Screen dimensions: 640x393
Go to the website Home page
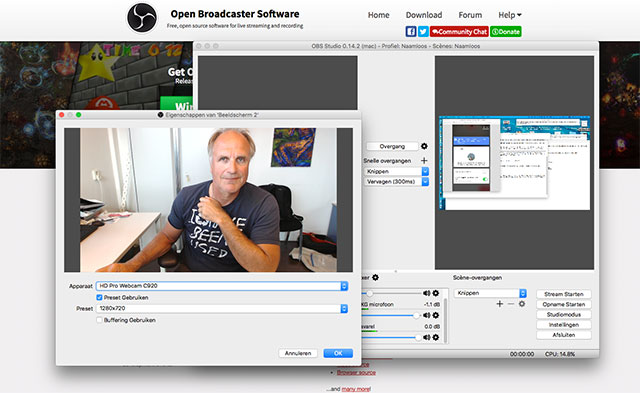(378, 15)
